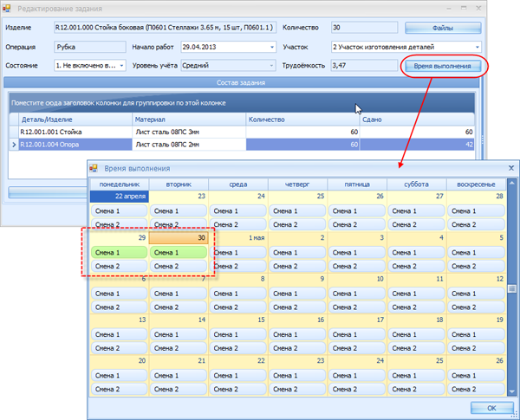Expand the Уровень учёта dropdown
520x420 pixels.
click(271, 66)
